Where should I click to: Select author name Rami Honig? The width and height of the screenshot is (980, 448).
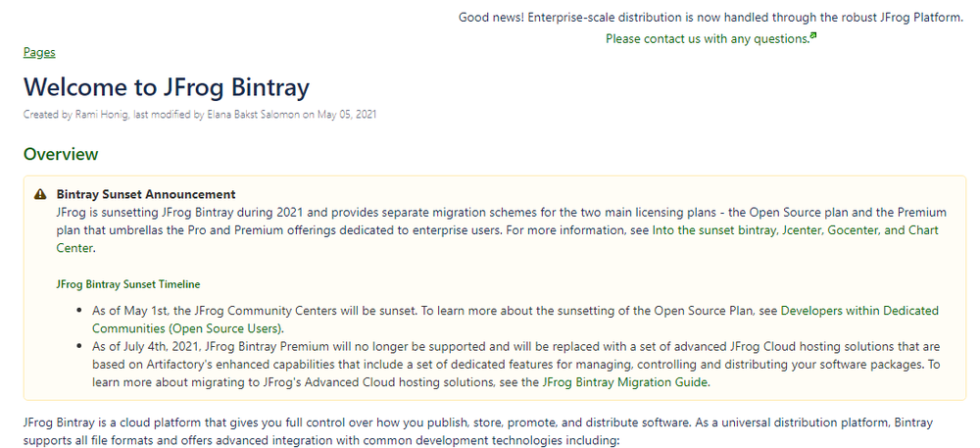tap(102, 115)
